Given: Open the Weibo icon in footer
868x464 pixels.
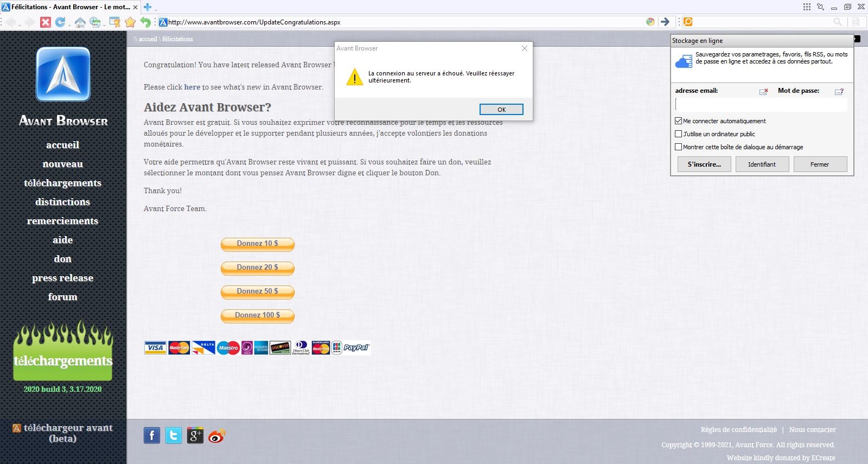Looking at the screenshot, I should (216, 436).
